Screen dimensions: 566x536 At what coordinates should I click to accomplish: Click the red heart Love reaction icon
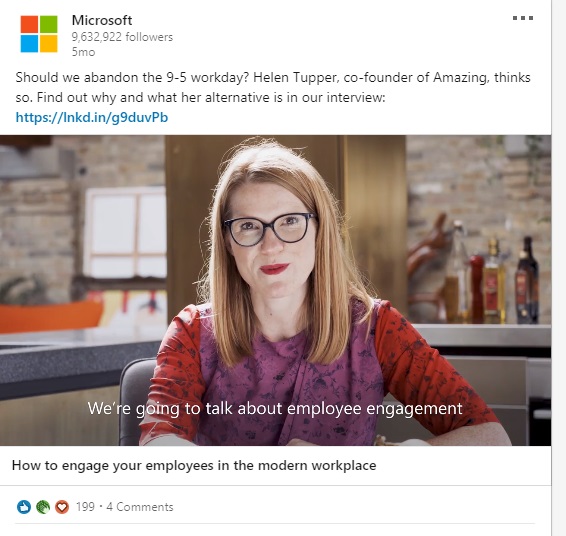point(62,507)
